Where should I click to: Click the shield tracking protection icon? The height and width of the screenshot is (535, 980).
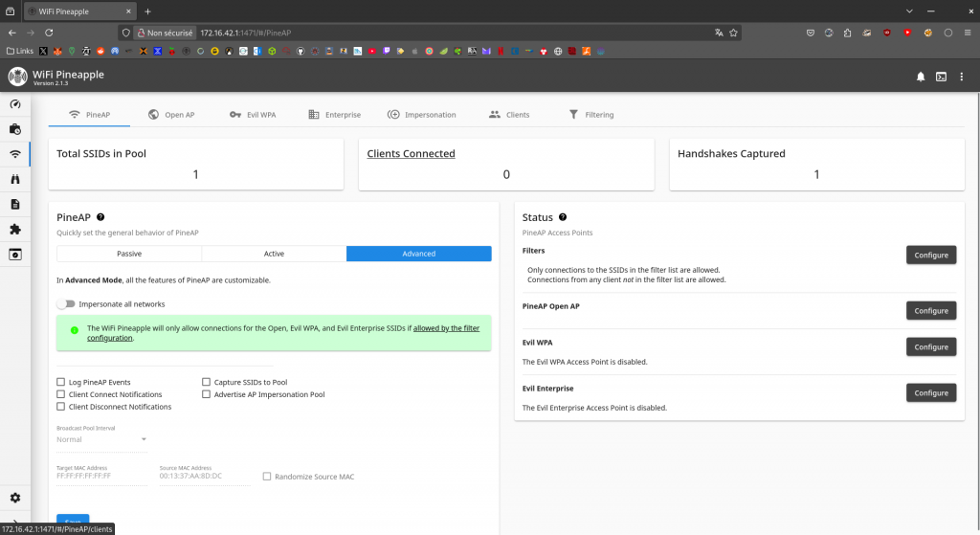point(125,33)
